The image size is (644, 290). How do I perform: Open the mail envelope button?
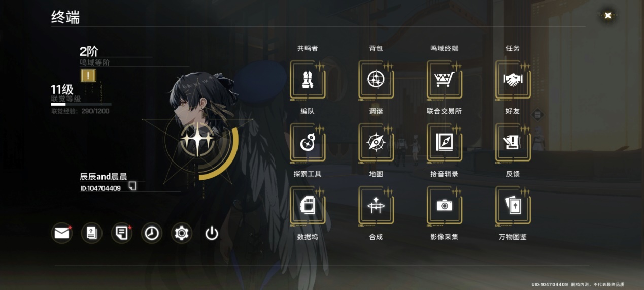tap(61, 233)
